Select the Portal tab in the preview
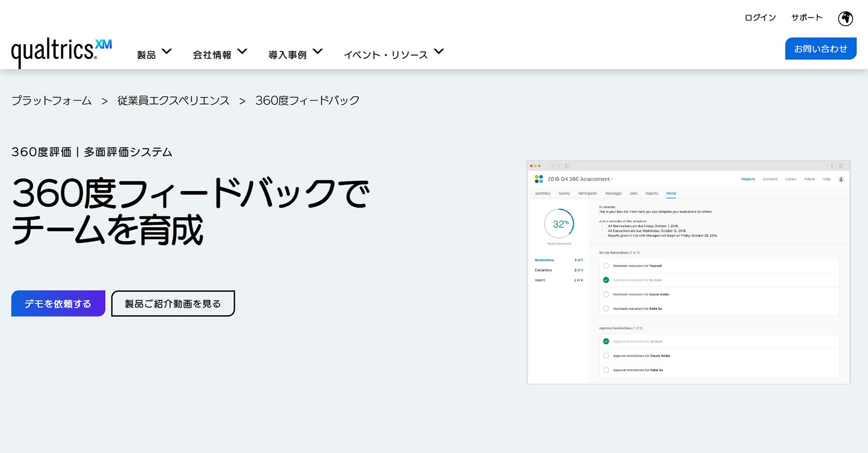 (671, 194)
